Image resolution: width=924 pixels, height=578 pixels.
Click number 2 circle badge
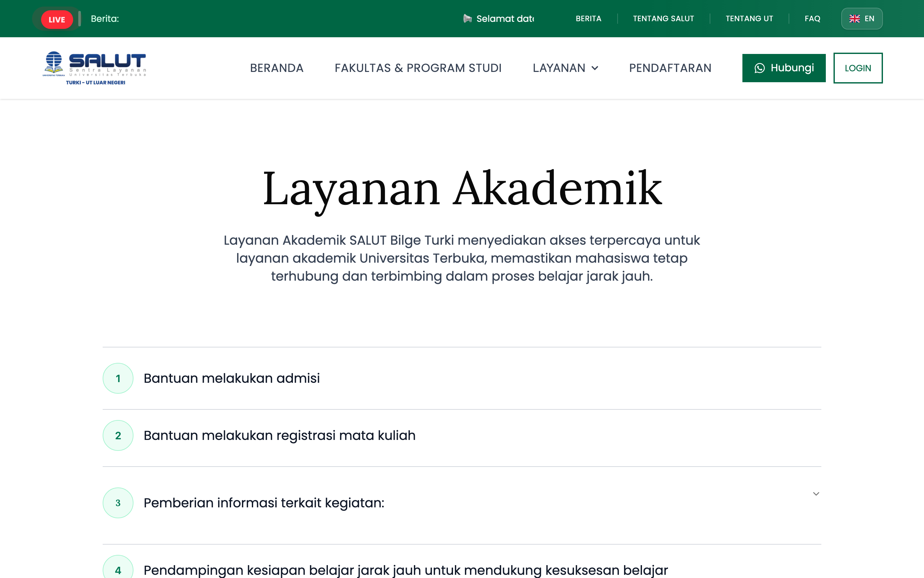[118, 435]
